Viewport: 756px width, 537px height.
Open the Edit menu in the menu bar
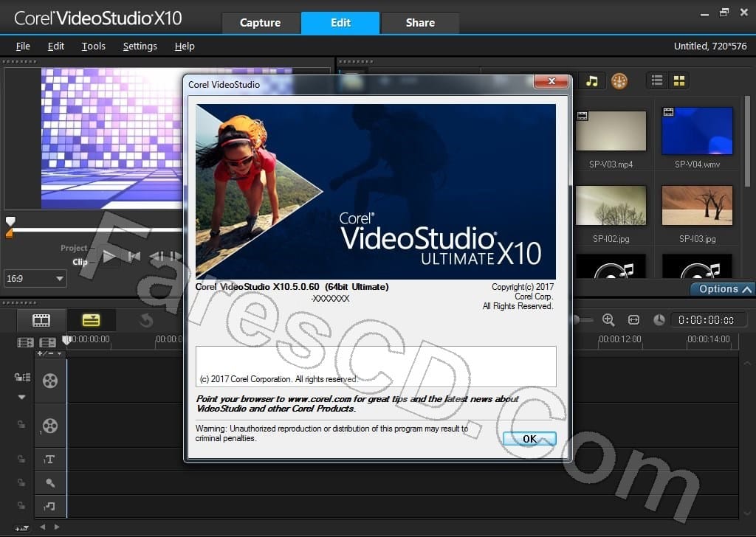pos(56,46)
